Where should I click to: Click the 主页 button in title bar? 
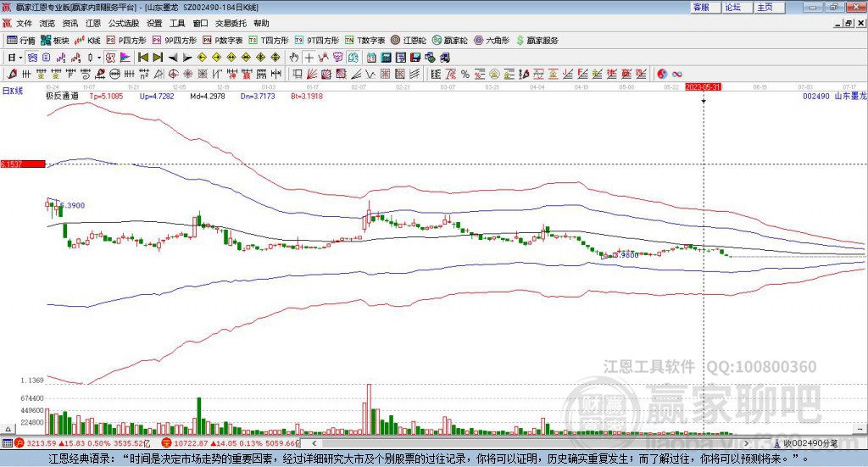[x=770, y=7]
